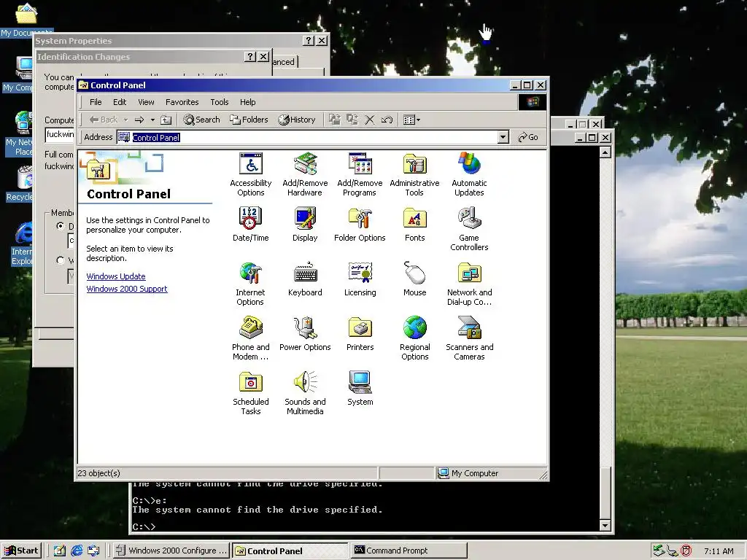Click the Undo toolbar icon

(x=387, y=120)
